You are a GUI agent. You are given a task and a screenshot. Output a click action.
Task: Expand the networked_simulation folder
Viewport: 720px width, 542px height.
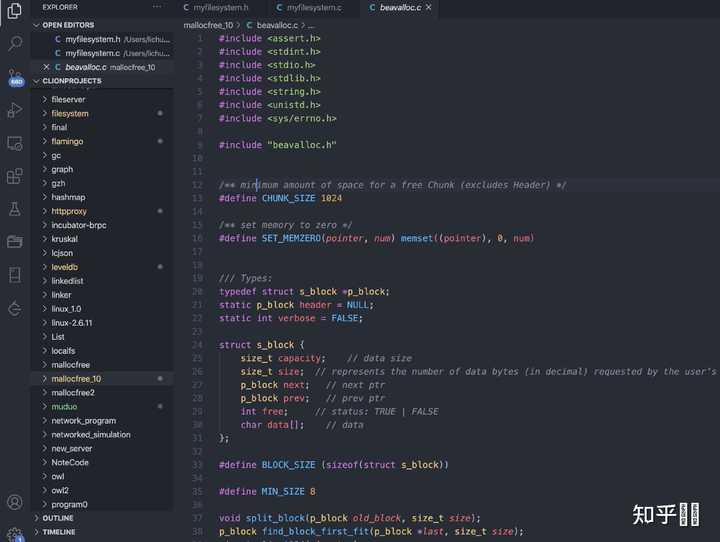(102, 435)
